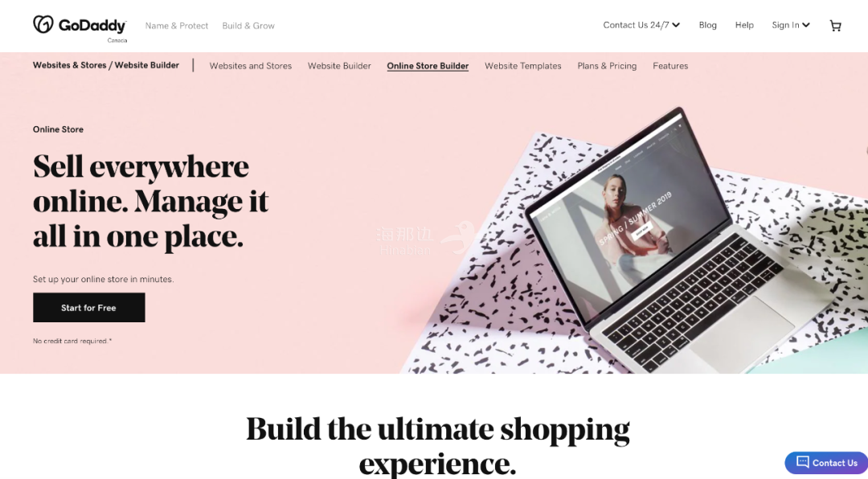
Task: Click the Websites & Stores / Website Builder breadcrumb
Action: click(x=106, y=65)
